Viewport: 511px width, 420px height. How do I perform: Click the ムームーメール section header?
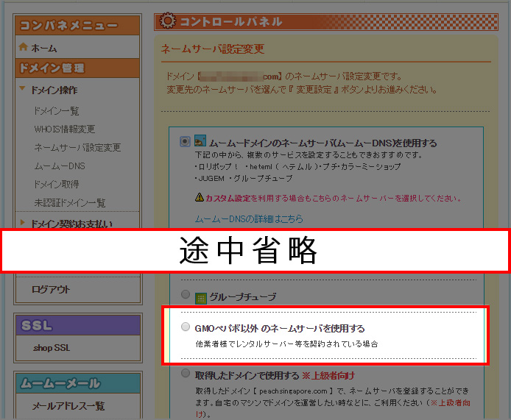tap(77, 383)
